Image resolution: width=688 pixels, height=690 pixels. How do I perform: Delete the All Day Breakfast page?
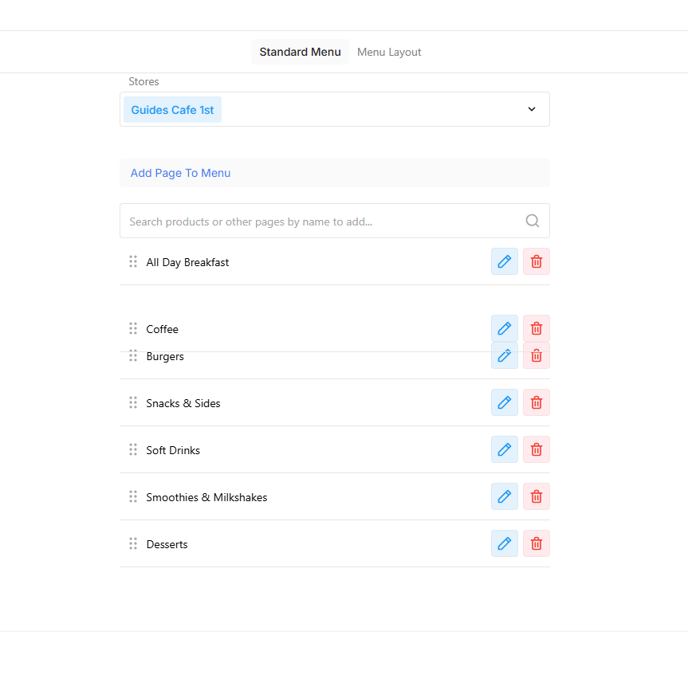tap(536, 262)
